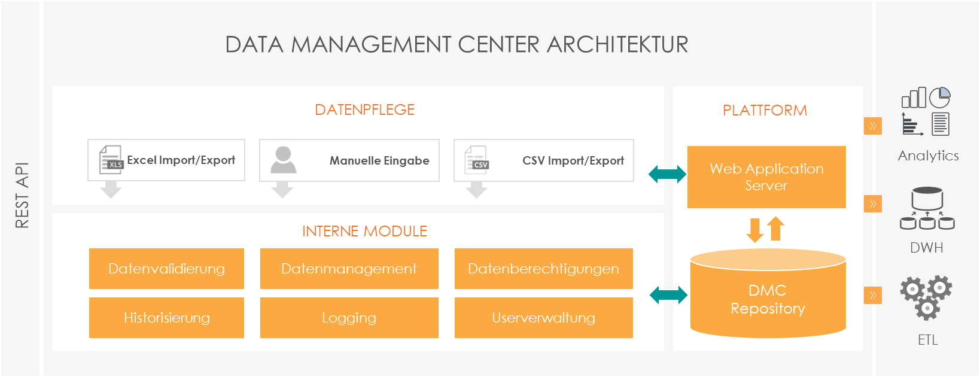Expand the chevron next to Analytics
The width and height of the screenshot is (980, 377).
tap(873, 126)
